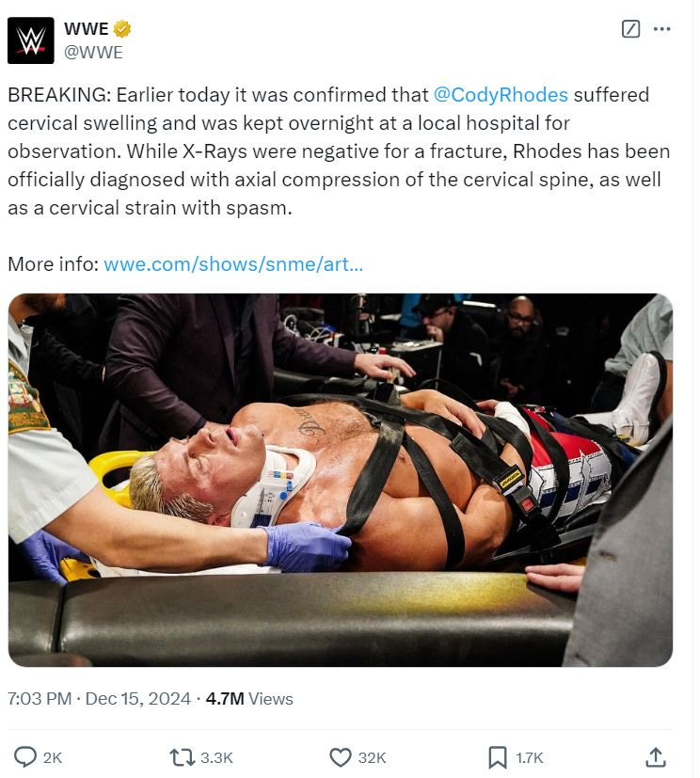The width and height of the screenshot is (700, 778).
Task: Click the WWE logo profile avatar
Action: 31,40
